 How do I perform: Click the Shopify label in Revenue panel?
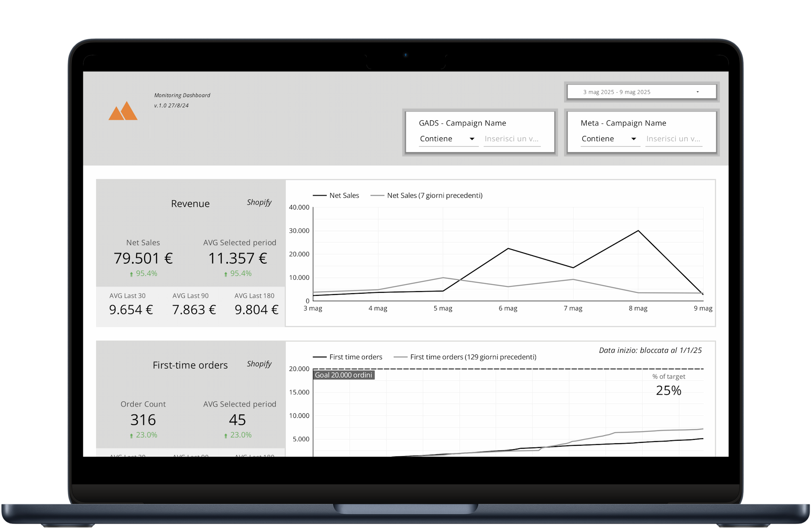pos(259,202)
